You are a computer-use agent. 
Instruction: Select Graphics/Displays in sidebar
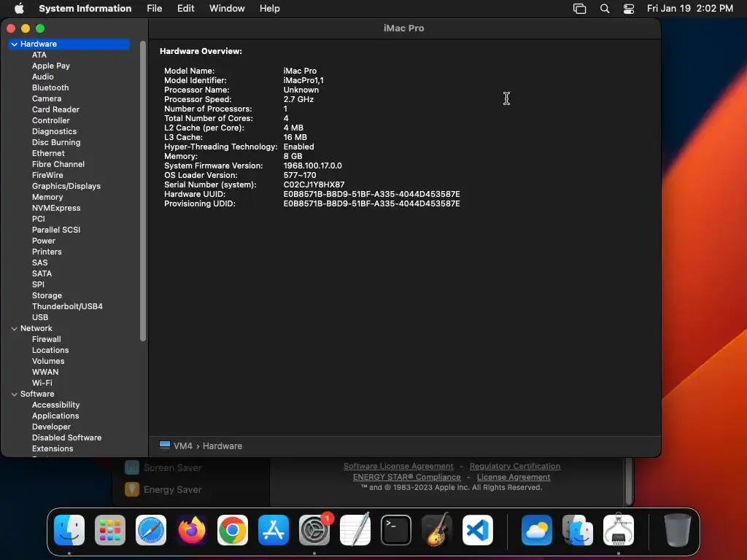click(x=66, y=186)
